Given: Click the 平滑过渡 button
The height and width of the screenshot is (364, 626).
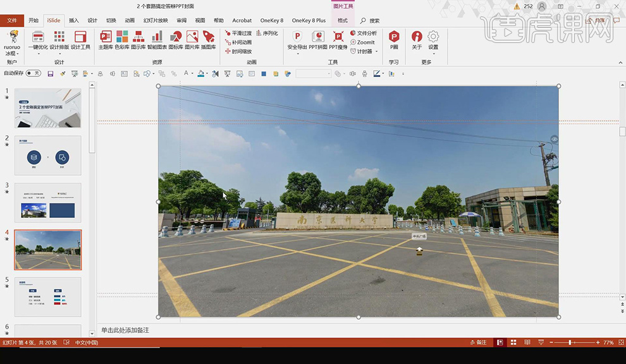Looking at the screenshot, I should tap(238, 33).
